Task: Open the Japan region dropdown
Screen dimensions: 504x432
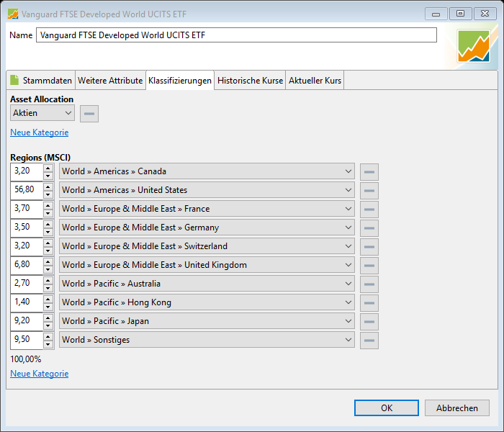Action: point(207,320)
